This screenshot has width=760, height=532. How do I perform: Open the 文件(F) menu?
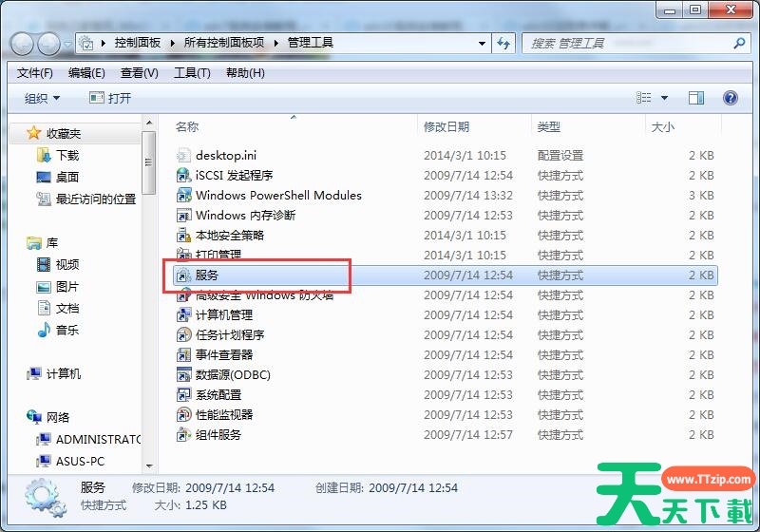pos(35,73)
